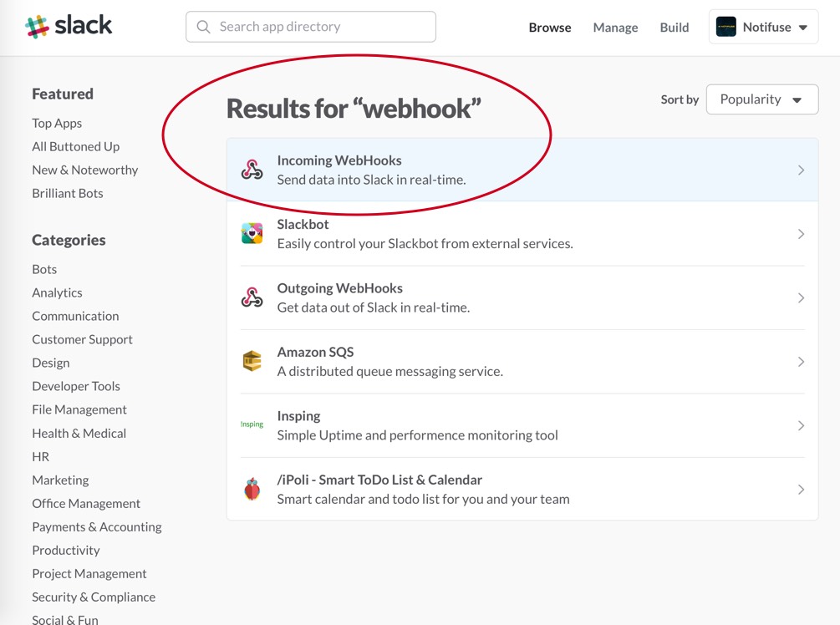Open the Developer Tools category
This screenshot has width=840, height=625.
(x=75, y=386)
